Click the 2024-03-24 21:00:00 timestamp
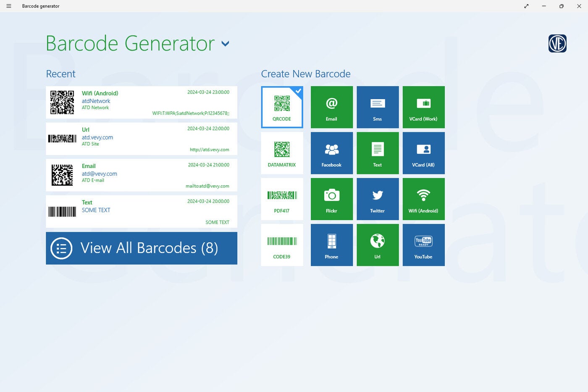The image size is (588, 392). [208, 165]
